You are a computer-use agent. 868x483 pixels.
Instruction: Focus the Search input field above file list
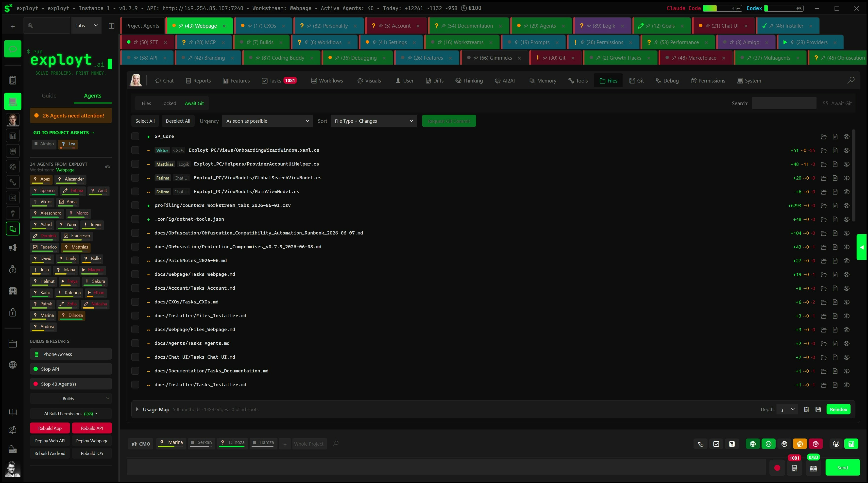(784, 103)
